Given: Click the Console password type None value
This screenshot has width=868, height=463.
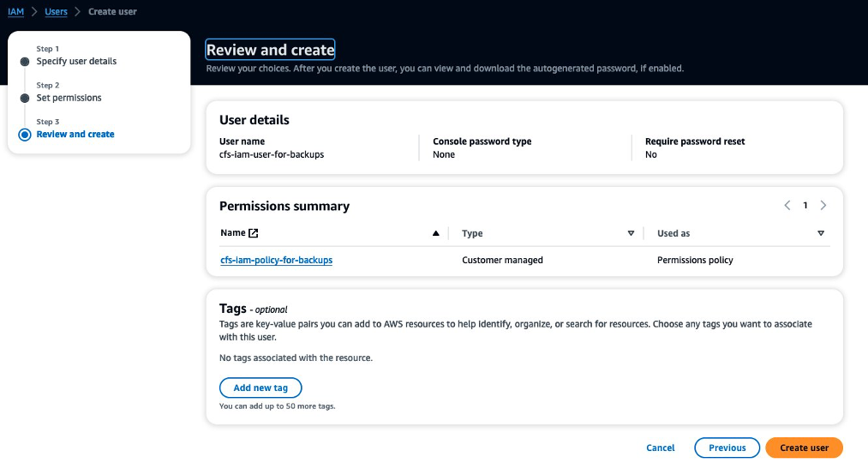Looking at the screenshot, I should [444, 154].
